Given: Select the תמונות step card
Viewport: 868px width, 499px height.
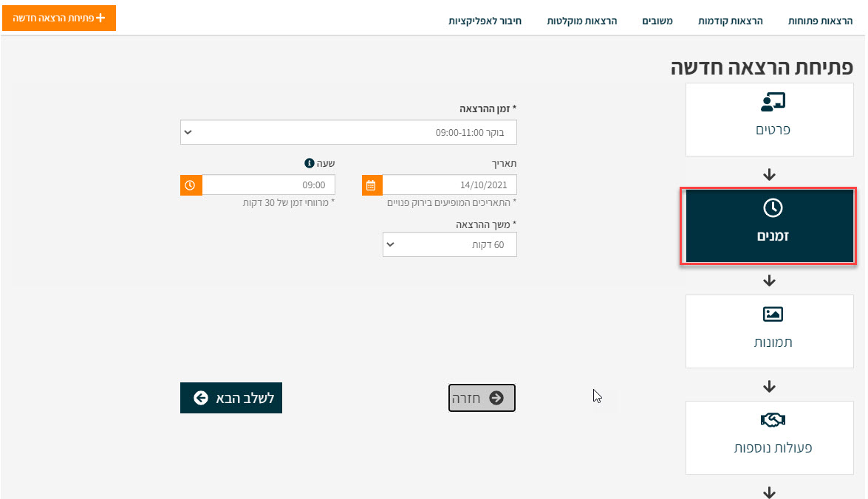Looking at the screenshot, I should pos(770,331).
